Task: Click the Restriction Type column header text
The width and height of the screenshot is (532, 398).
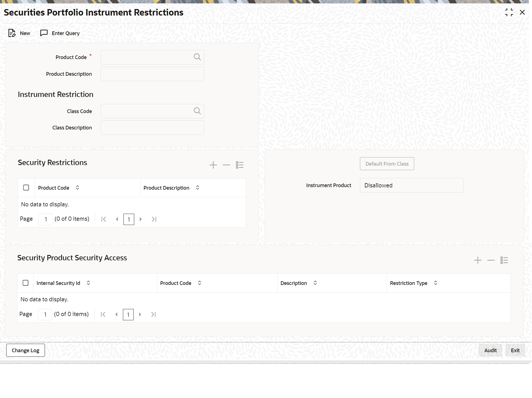Action: pyautogui.click(x=409, y=283)
